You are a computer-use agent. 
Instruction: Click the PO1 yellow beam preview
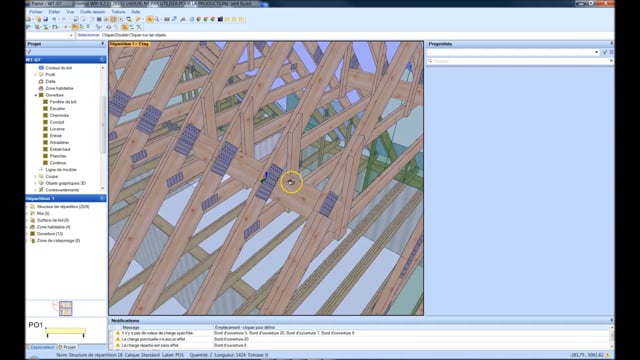click(x=65, y=331)
